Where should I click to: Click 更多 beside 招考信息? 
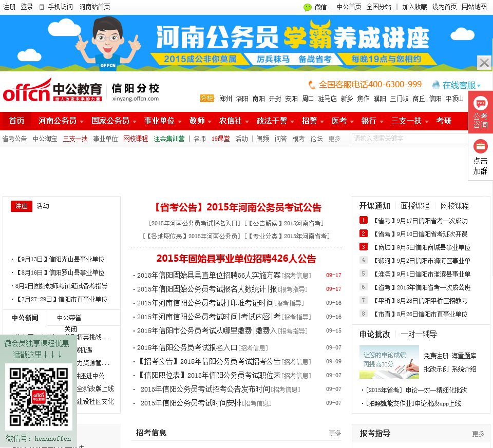[x=335, y=433]
